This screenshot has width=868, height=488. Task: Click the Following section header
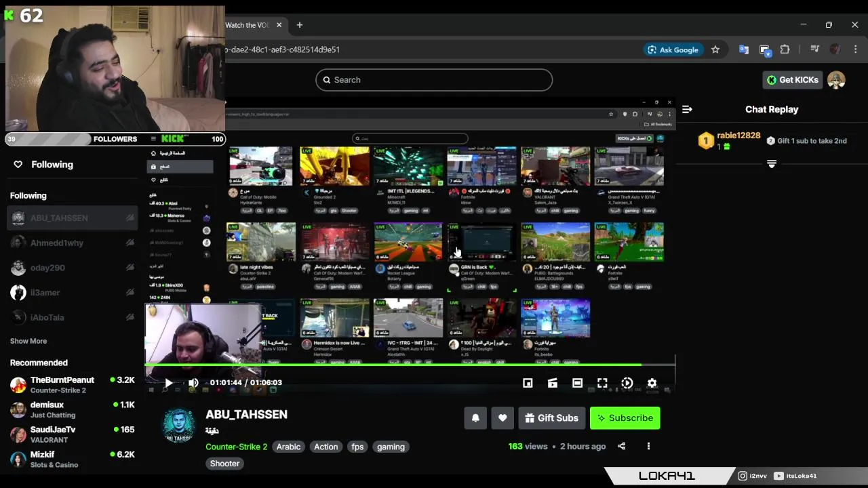(28, 196)
